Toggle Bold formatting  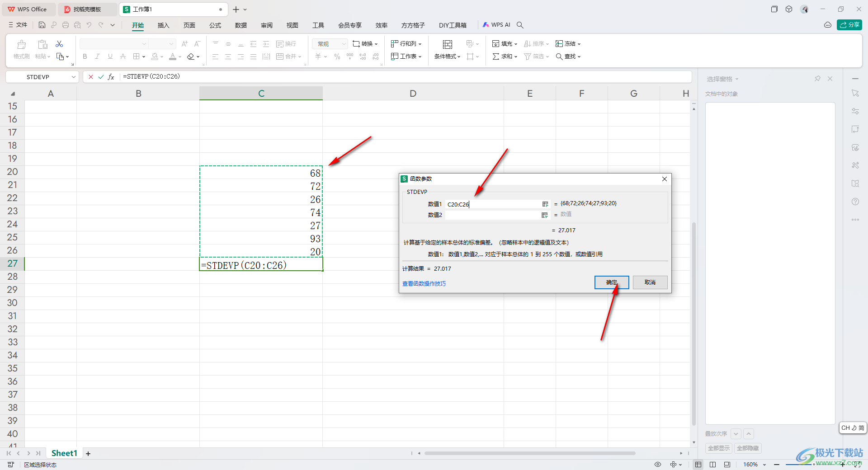pos(85,56)
